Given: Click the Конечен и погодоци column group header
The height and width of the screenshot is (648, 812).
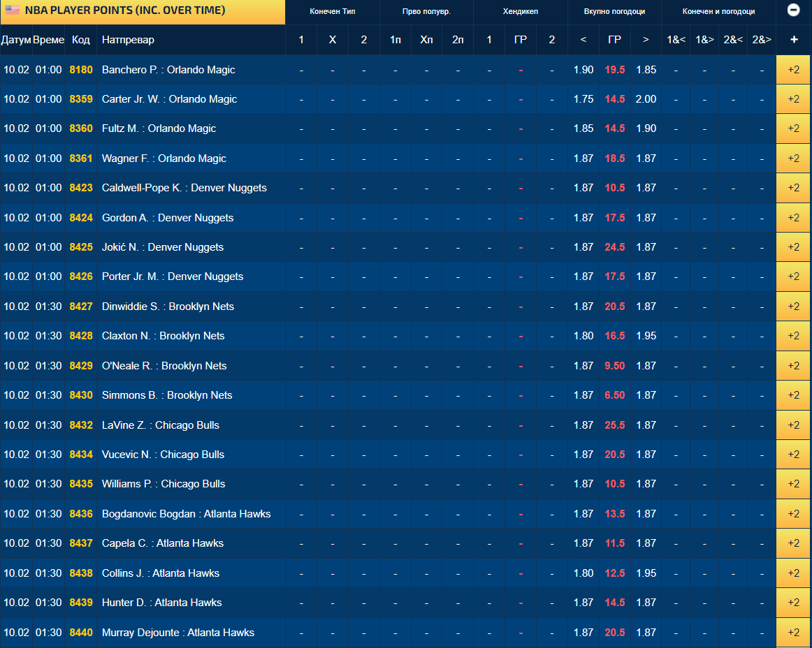Looking at the screenshot, I should [718, 11].
